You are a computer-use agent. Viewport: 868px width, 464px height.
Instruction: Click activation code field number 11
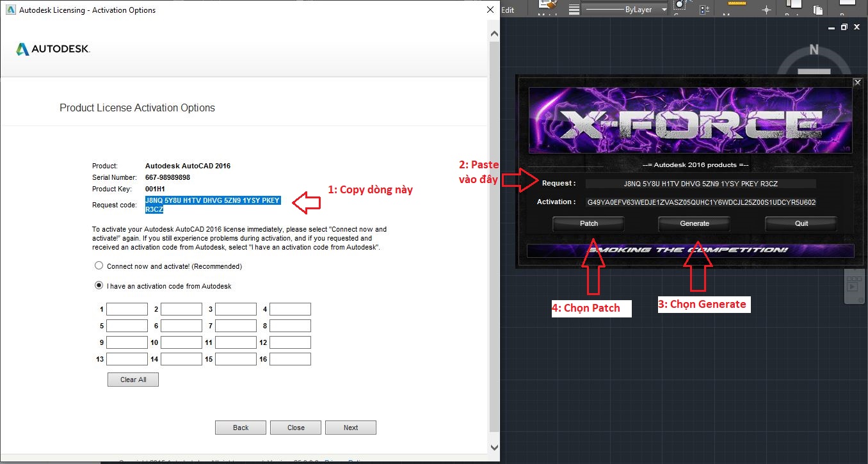tap(236, 342)
